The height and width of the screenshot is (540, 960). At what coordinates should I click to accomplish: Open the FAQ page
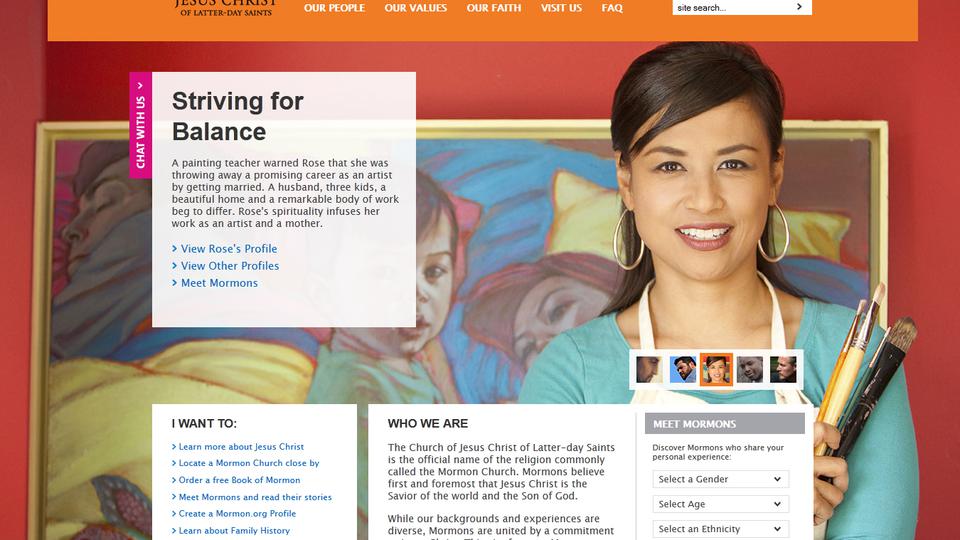pyautogui.click(x=612, y=8)
